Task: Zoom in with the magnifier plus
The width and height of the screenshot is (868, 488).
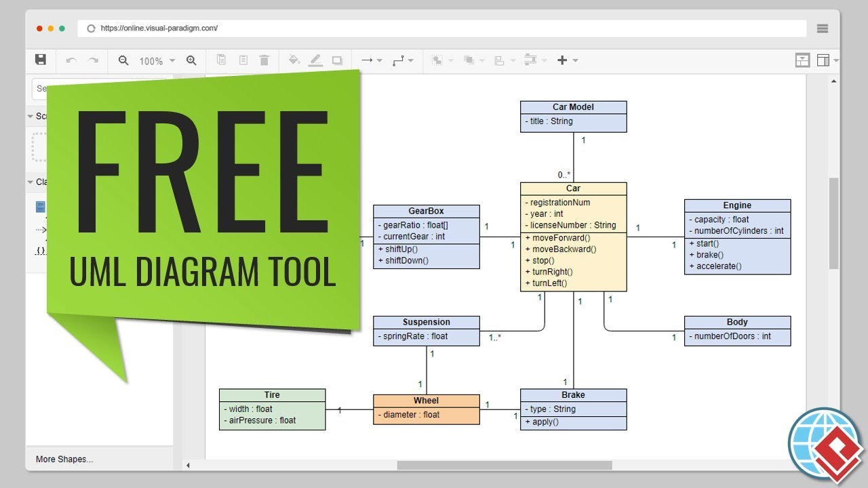Action: (191, 60)
